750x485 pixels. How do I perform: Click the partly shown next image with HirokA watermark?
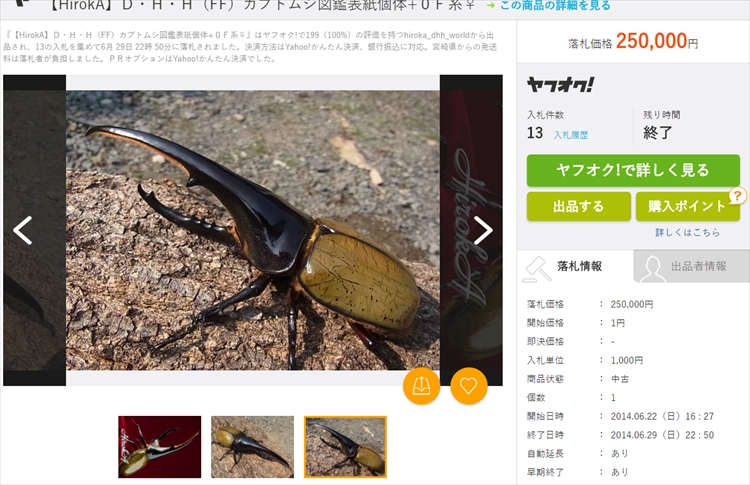click(x=471, y=230)
